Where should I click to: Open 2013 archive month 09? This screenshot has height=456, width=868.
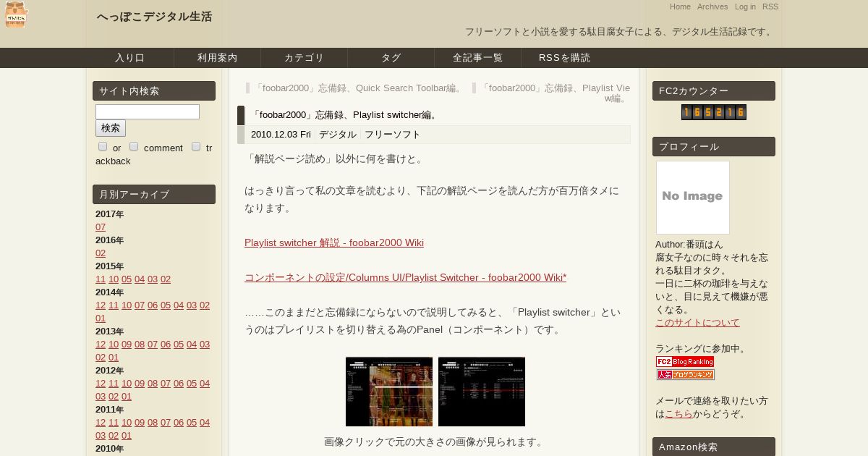point(127,345)
